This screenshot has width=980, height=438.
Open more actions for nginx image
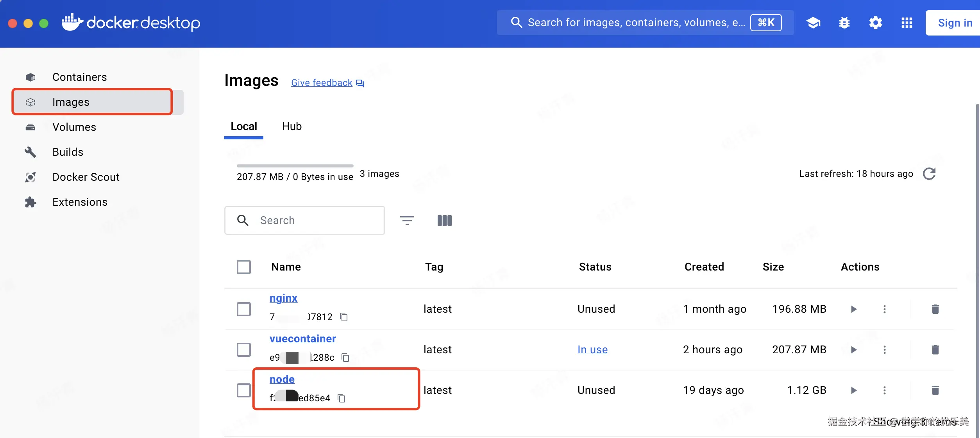point(885,309)
